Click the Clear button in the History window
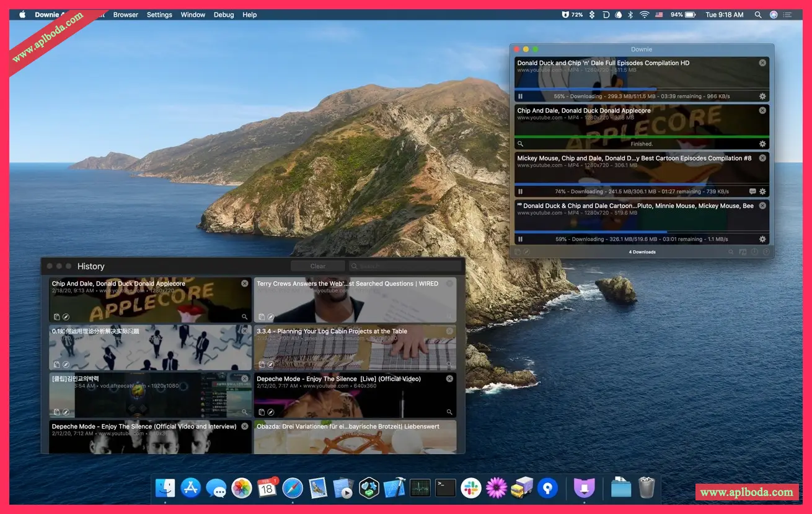The height and width of the screenshot is (514, 812). (x=317, y=266)
